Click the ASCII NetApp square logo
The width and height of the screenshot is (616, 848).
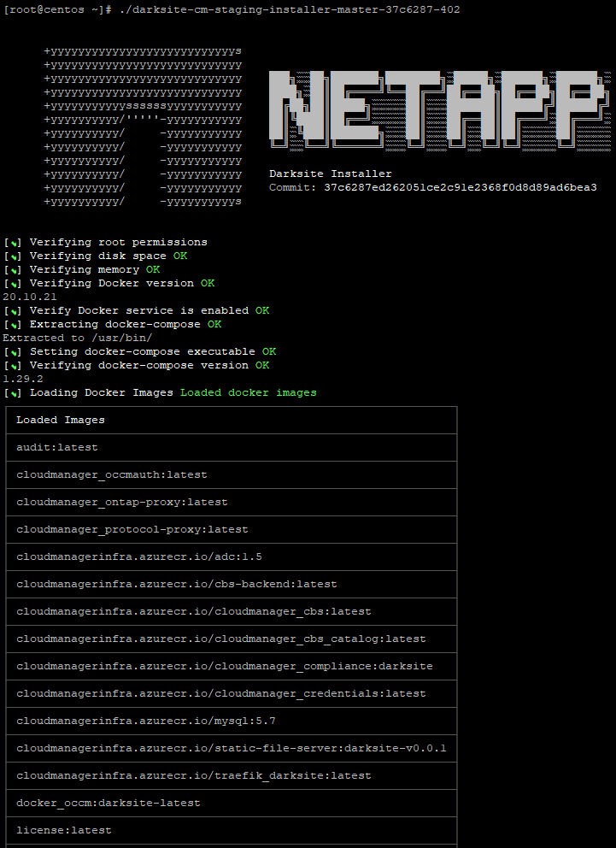pyautogui.click(x=143, y=127)
